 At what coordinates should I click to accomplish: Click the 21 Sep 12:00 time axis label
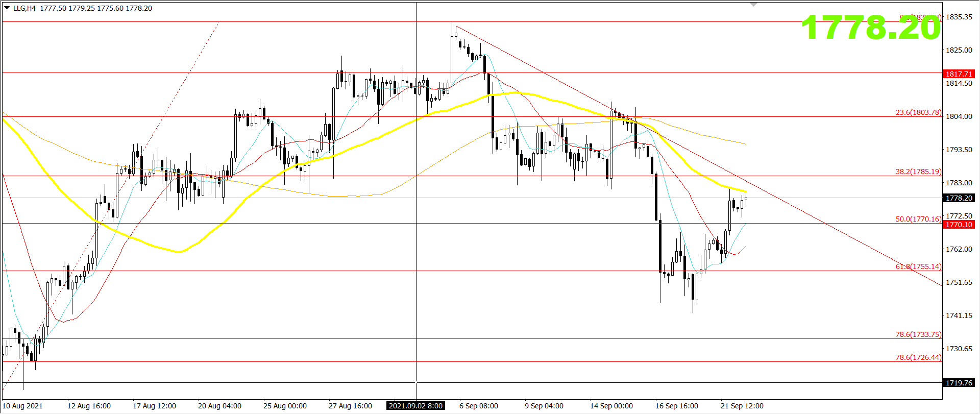click(x=742, y=406)
